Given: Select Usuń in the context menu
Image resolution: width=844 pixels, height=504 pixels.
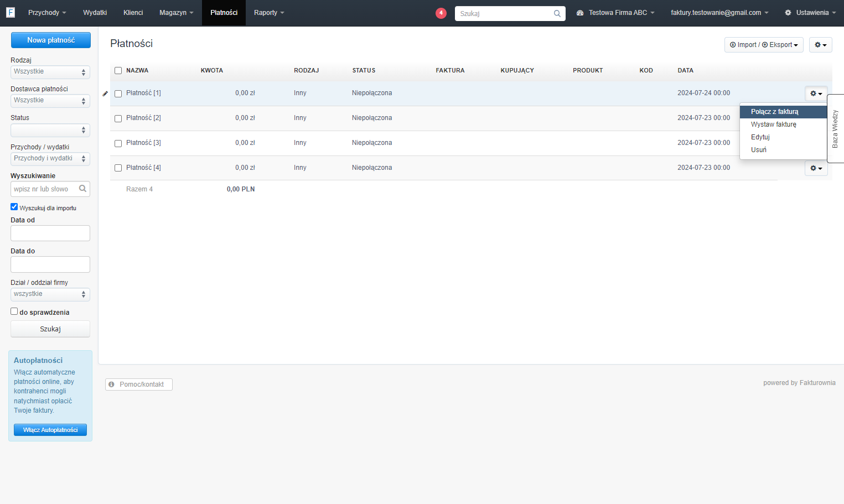Looking at the screenshot, I should pos(783,150).
